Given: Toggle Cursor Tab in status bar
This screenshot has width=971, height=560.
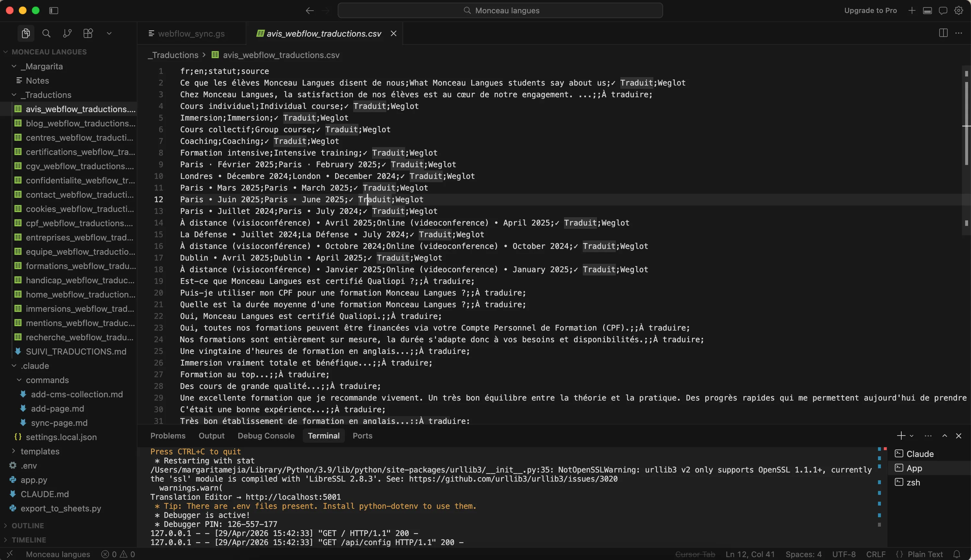Looking at the screenshot, I should [x=695, y=554].
